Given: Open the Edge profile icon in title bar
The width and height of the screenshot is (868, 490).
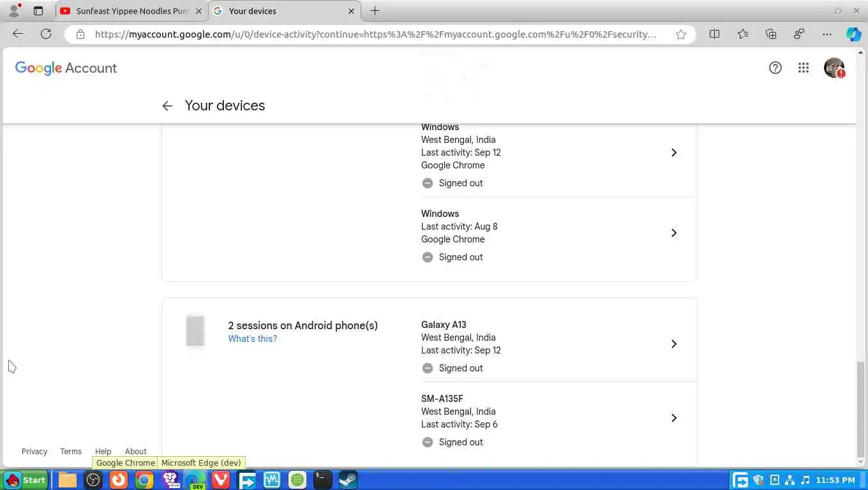Looking at the screenshot, I should point(14,11).
